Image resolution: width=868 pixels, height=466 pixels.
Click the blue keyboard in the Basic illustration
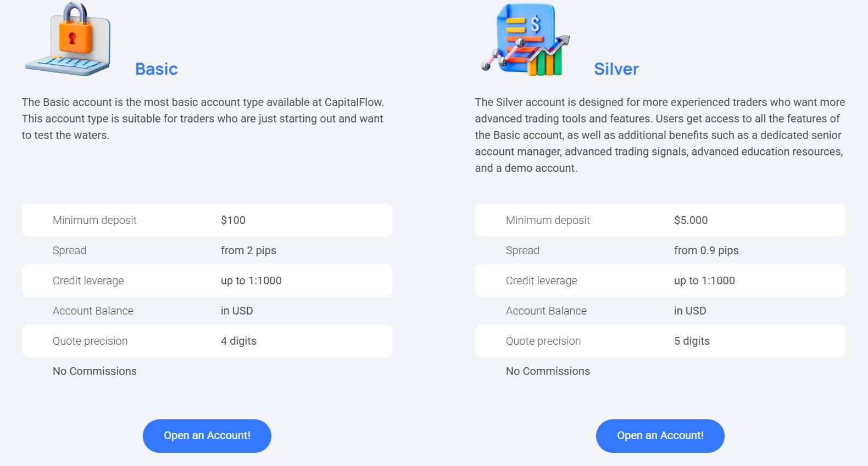[66, 66]
